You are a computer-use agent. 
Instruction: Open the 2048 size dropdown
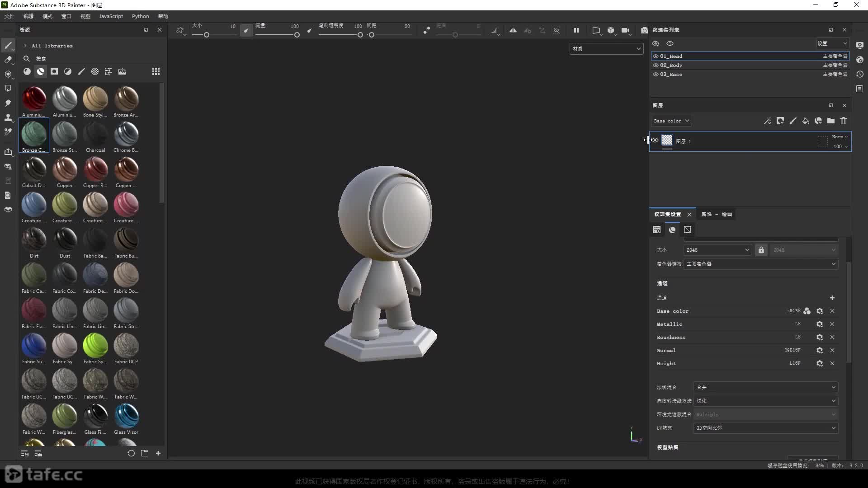click(717, 250)
